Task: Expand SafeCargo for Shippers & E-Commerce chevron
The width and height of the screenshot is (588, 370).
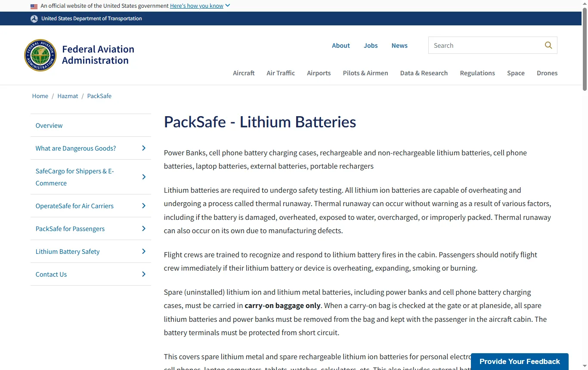Action: click(x=144, y=177)
